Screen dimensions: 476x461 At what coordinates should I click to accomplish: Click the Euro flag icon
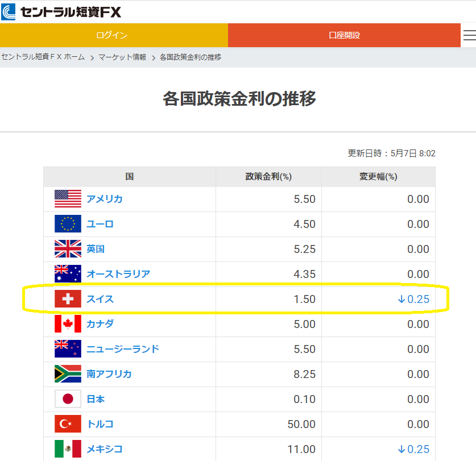[x=68, y=223]
